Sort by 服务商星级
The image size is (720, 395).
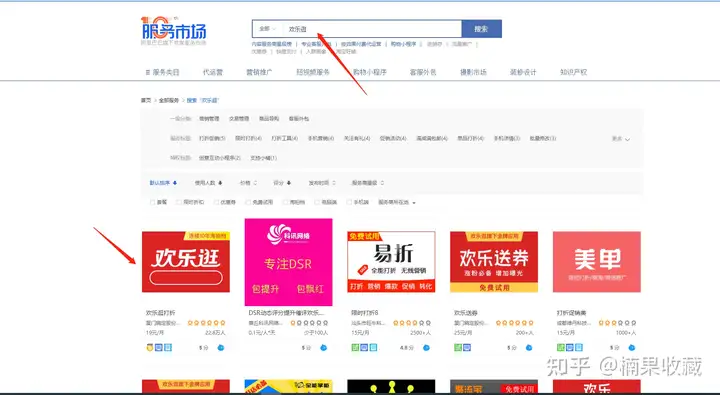(x=368, y=183)
